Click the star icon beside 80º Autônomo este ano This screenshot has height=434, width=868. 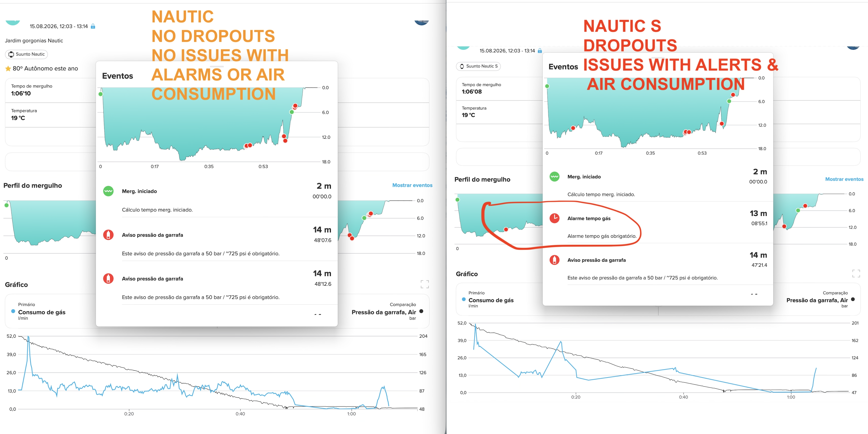point(8,68)
